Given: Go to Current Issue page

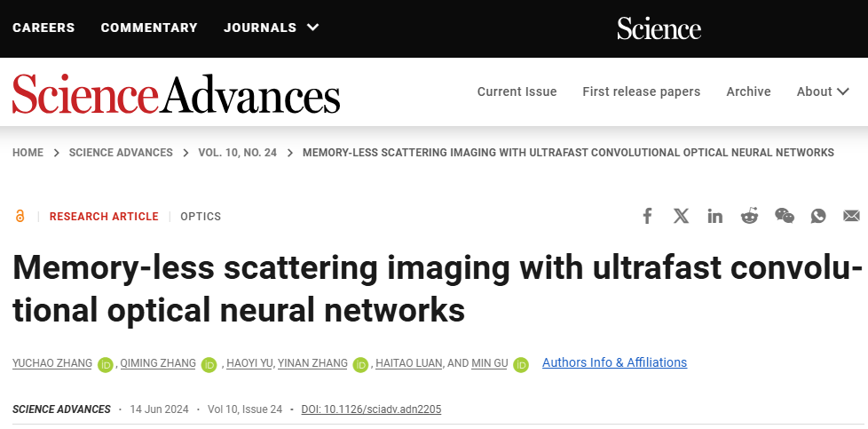Looking at the screenshot, I should (517, 91).
